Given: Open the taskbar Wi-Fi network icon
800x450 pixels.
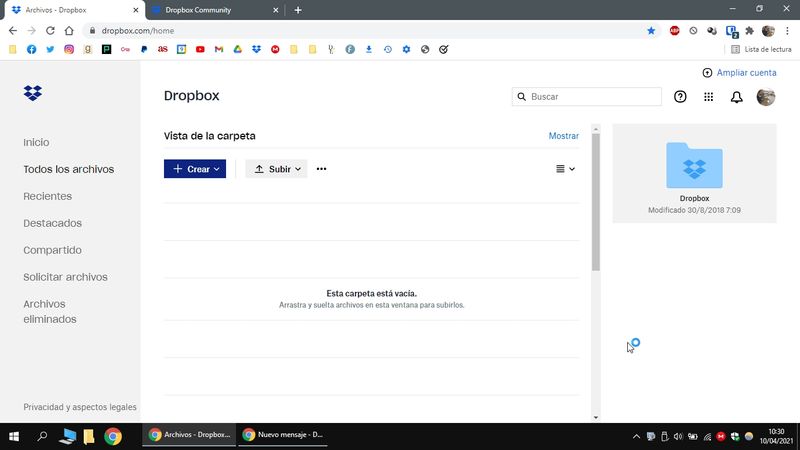Looking at the screenshot, I should tap(707, 436).
